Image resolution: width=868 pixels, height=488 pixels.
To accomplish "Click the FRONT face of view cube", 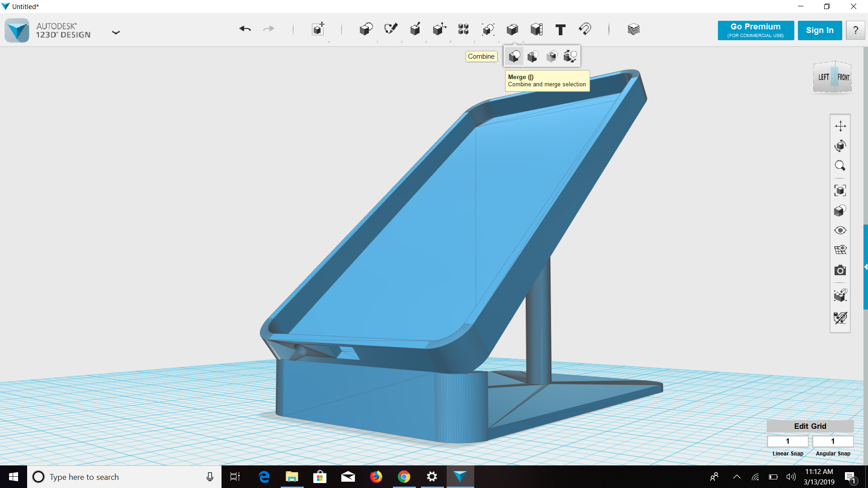I will point(844,77).
